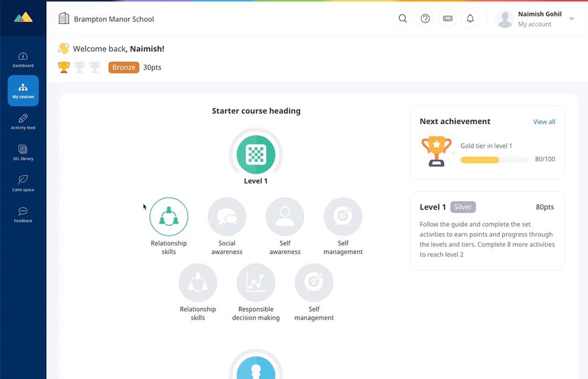The height and width of the screenshot is (379, 588).
Task: Click the user avatar picture
Action: click(x=505, y=19)
